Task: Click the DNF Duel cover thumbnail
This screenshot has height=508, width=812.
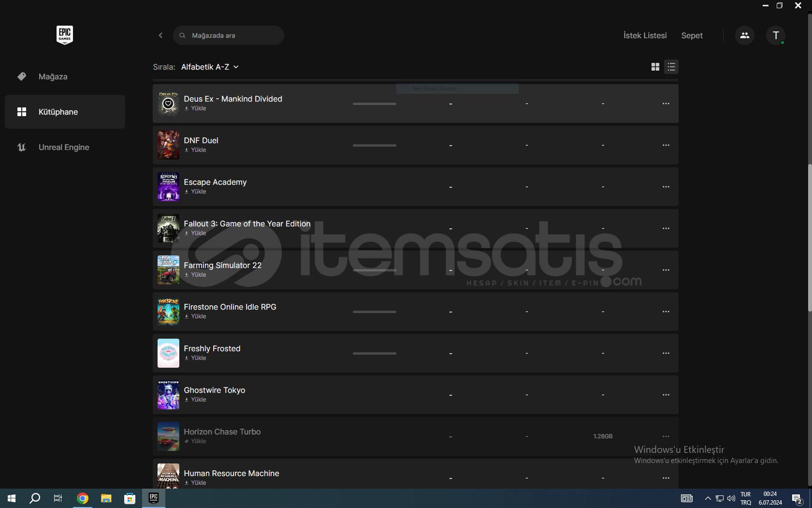Action: click(168, 145)
